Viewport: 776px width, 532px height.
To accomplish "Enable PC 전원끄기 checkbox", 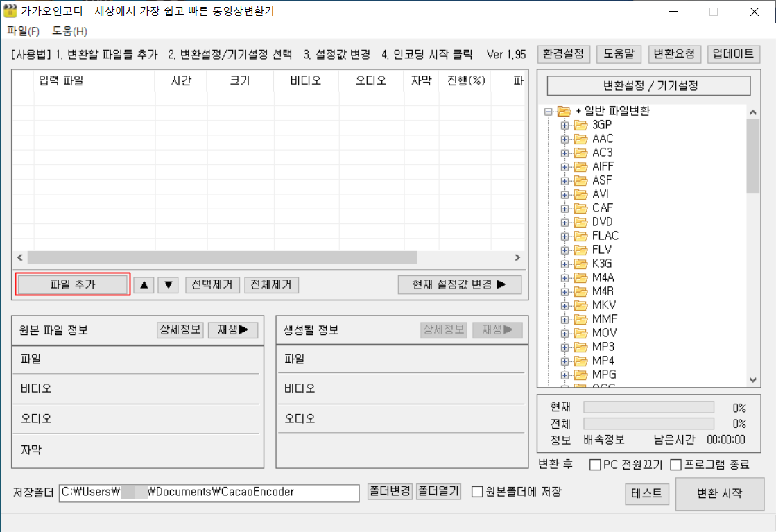I will click(x=596, y=465).
